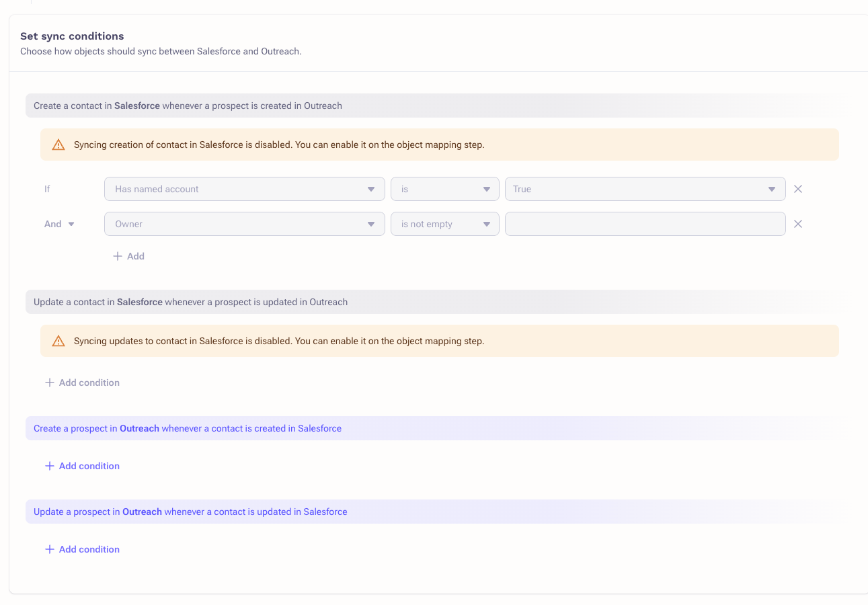
Task: Click the 'Syncing updates to contact' warning text
Action: [x=279, y=341]
